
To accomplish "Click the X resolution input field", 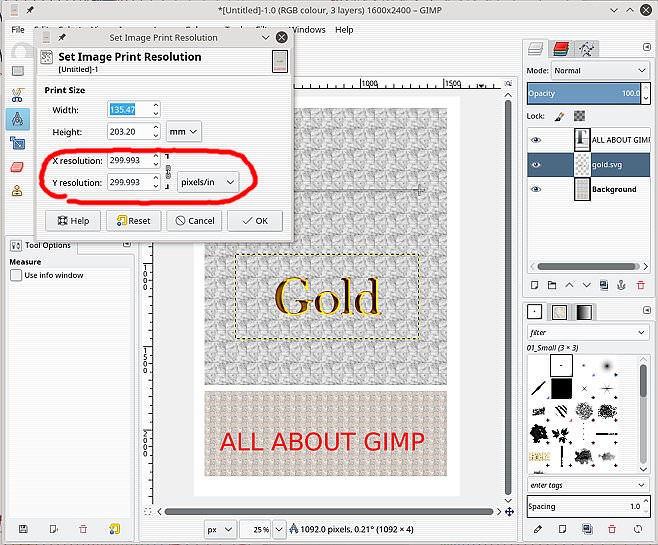I will [x=129, y=160].
